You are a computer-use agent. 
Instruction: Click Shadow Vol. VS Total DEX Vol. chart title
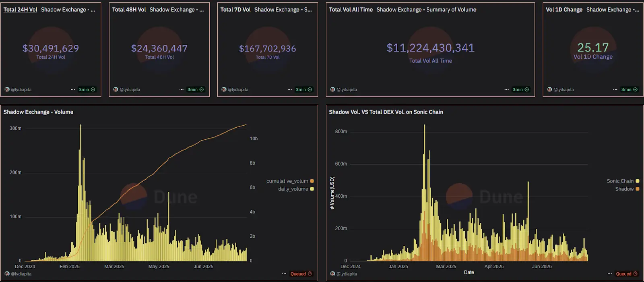pyautogui.click(x=386, y=112)
